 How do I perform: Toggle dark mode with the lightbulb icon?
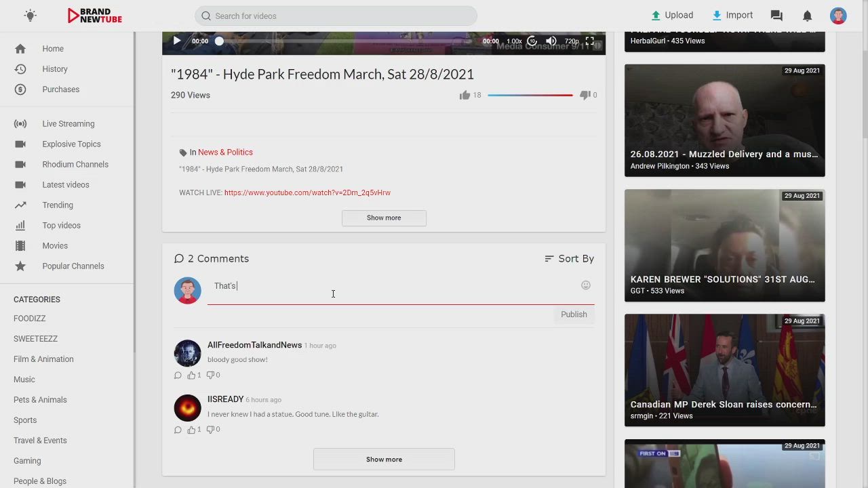30,16
